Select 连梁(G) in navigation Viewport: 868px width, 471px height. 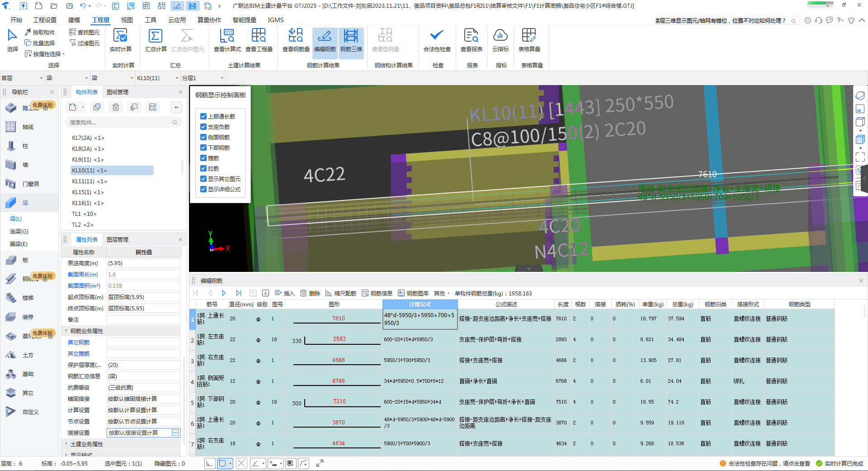click(x=19, y=231)
